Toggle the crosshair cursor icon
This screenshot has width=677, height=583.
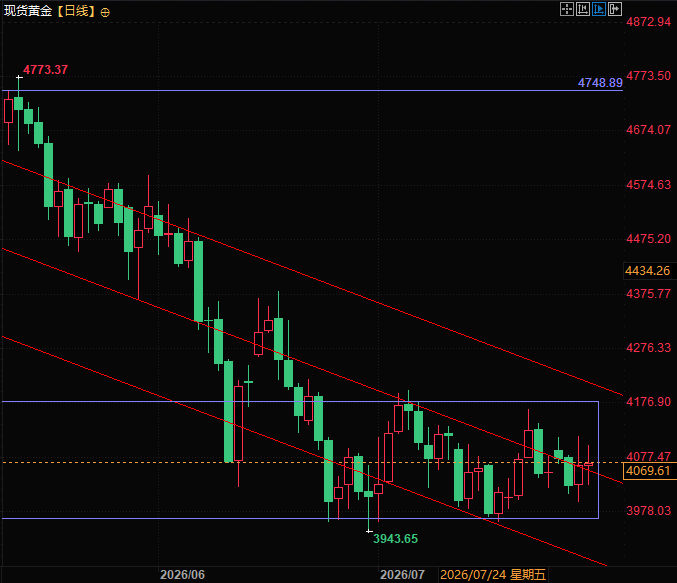(x=566, y=9)
